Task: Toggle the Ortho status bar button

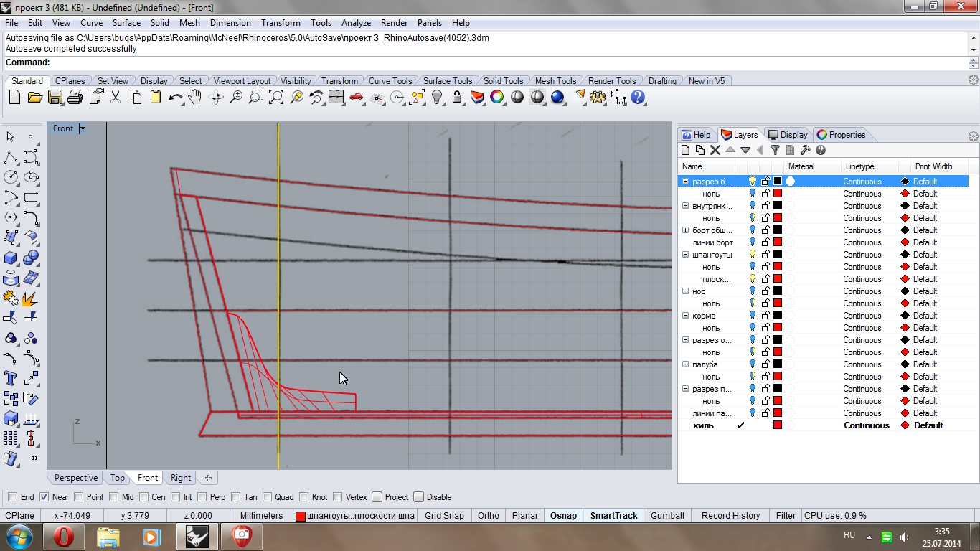Action: tap(488, 515)
